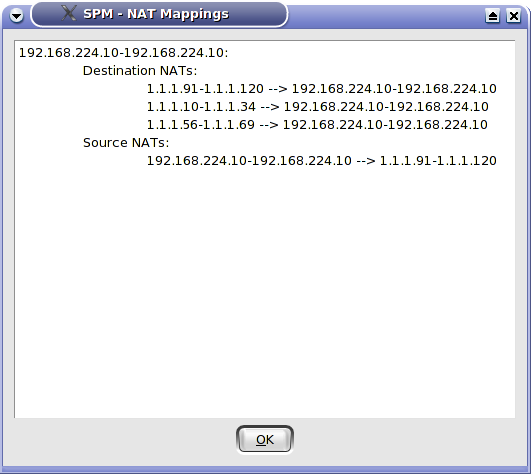Click the X11 icon beside the title
This screenshot has height=474, width=531.
pos(69,14)
